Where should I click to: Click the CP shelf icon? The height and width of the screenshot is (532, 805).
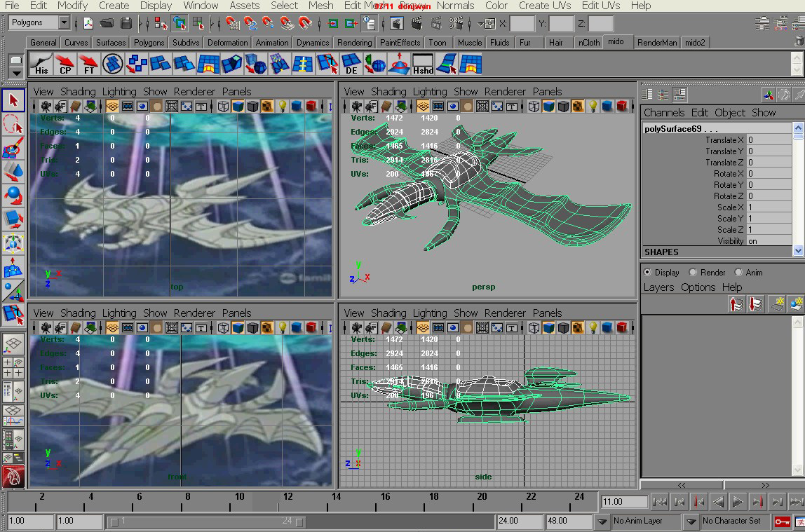[x=65, y=64]
